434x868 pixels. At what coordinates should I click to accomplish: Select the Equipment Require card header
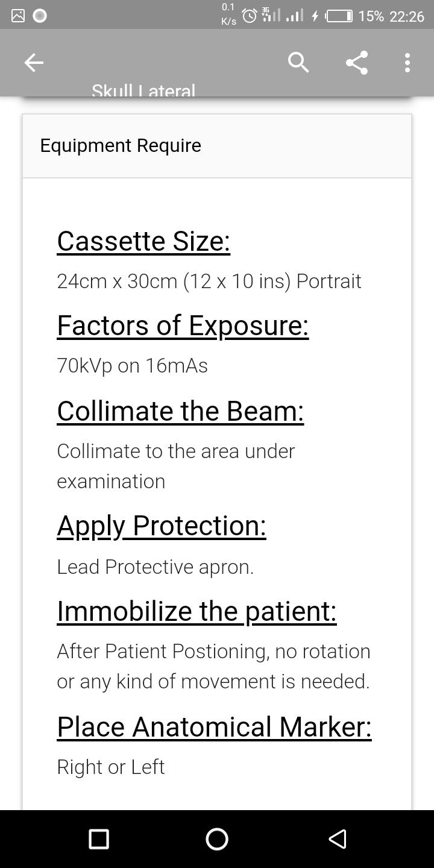pos(217,146)
